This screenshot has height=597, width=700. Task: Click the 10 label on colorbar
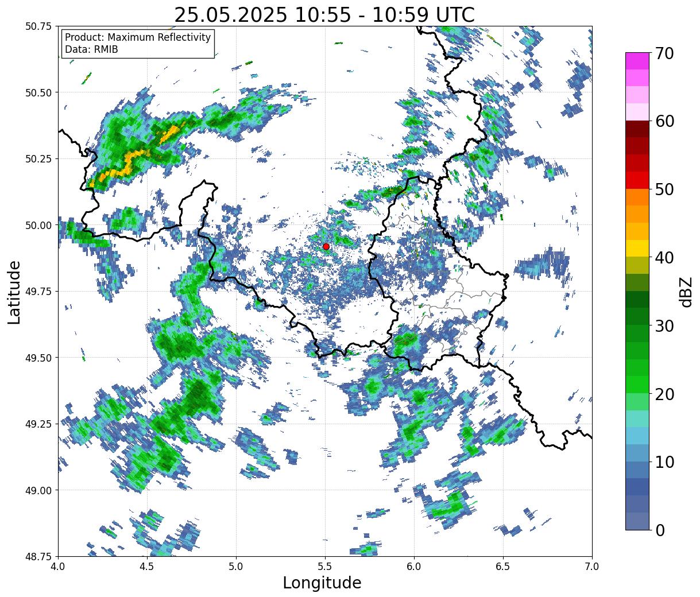click(664, 462)
